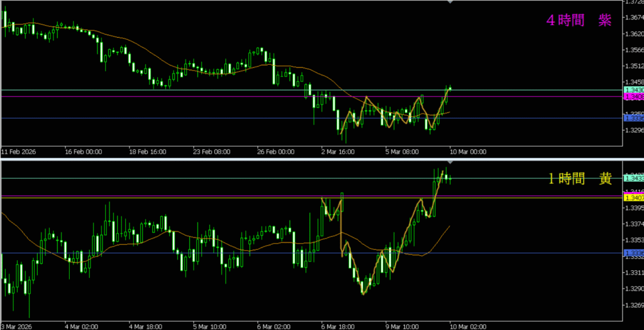Click the yellow 1.3407 price tag on the lower axis
Screen dimensions: 644x330
(x=633, y=198)
